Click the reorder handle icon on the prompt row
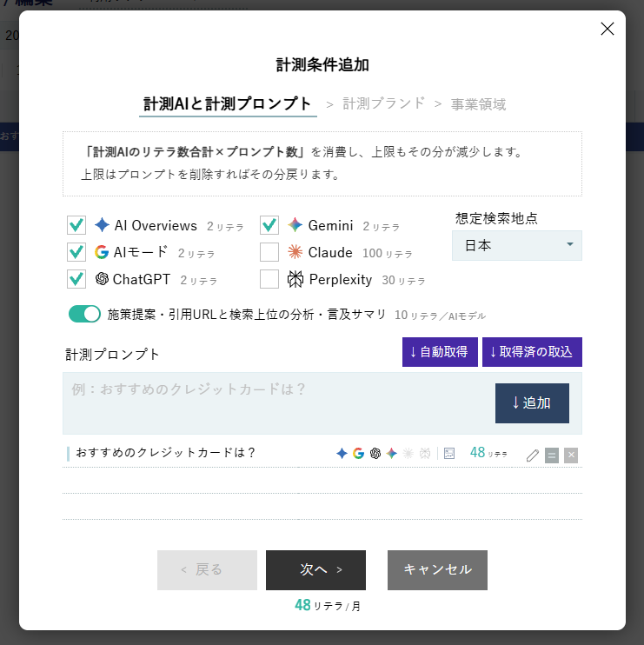 click(x=552, y=455)
